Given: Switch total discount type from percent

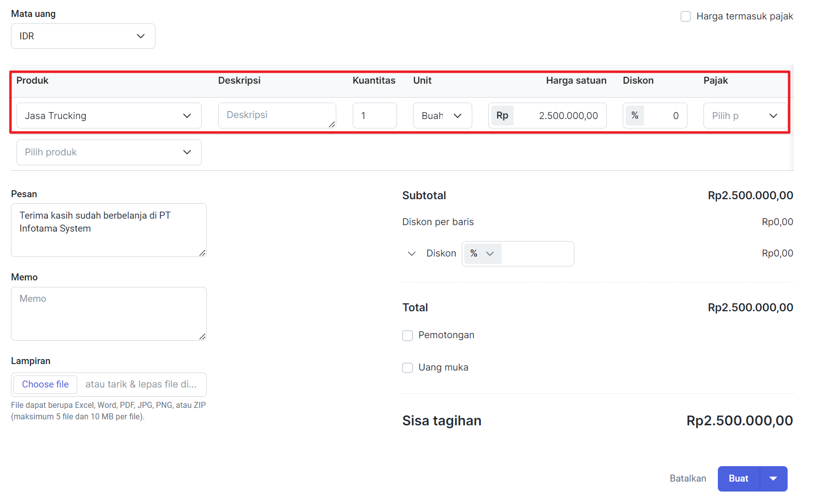Looking at the screenshot, I should point(482,254).
